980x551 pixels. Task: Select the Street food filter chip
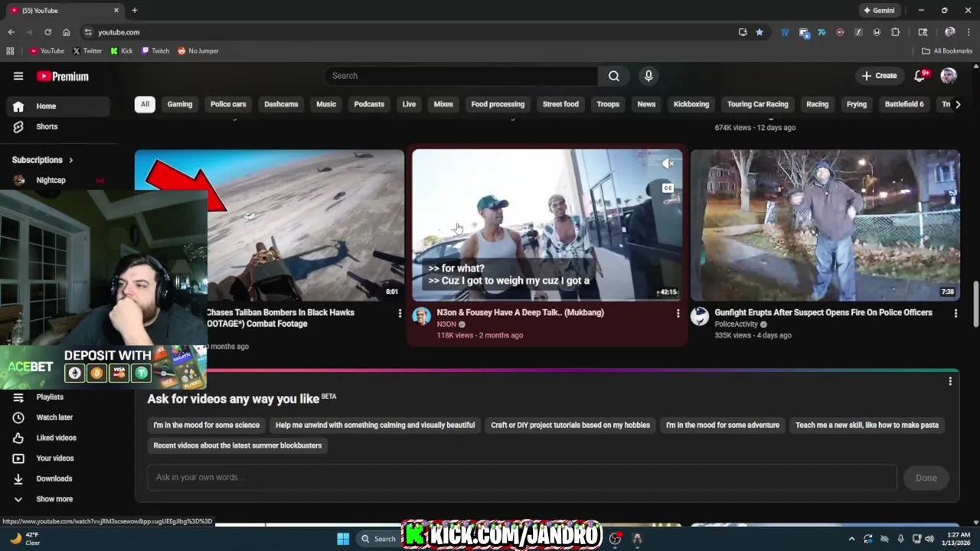[x=560, y=104]
